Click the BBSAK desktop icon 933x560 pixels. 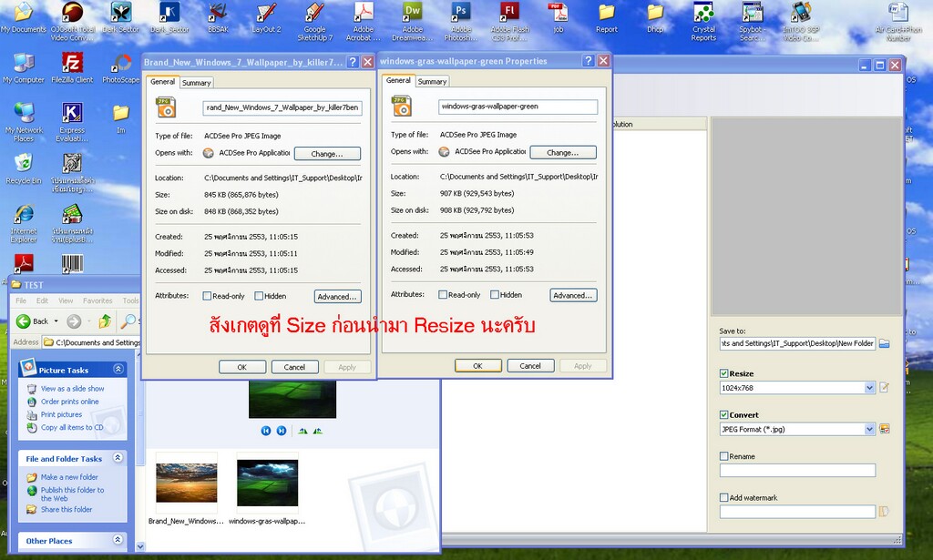218,17
